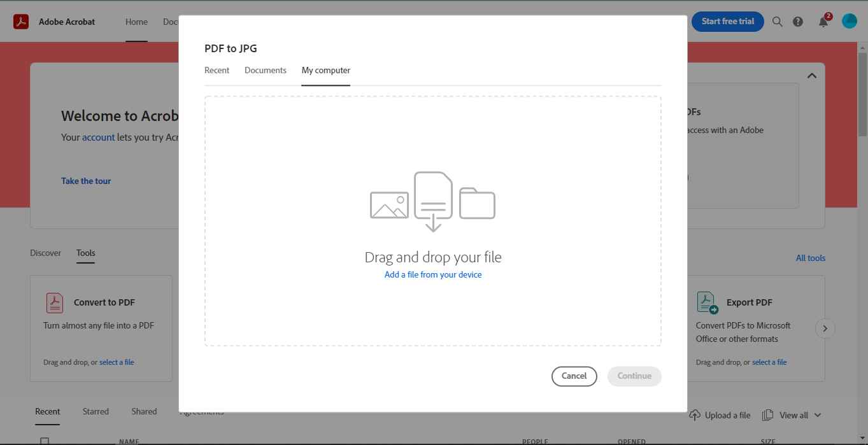The height and width of the screenshot is (445, 868).
Task: Click the Export PDF card title
Action: 750,302
